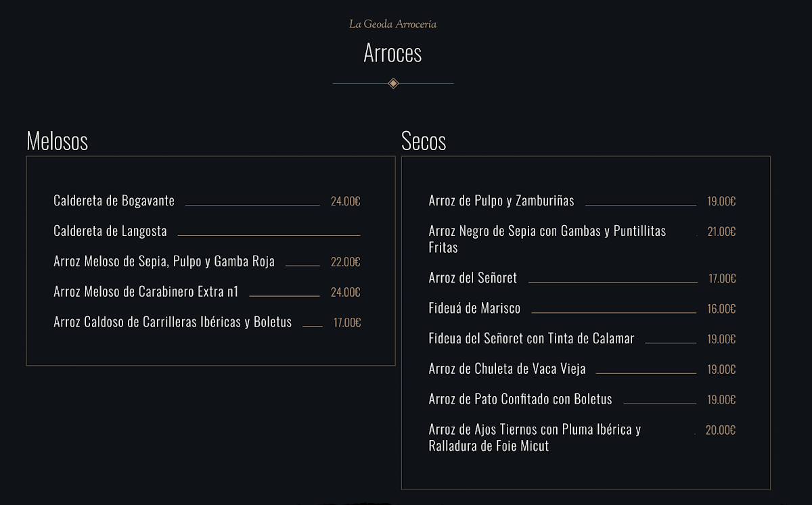The height and width of the screenshot is (505, 812).
Task: Click Caldereta de Langosta menu item
Action: (110, 231)
